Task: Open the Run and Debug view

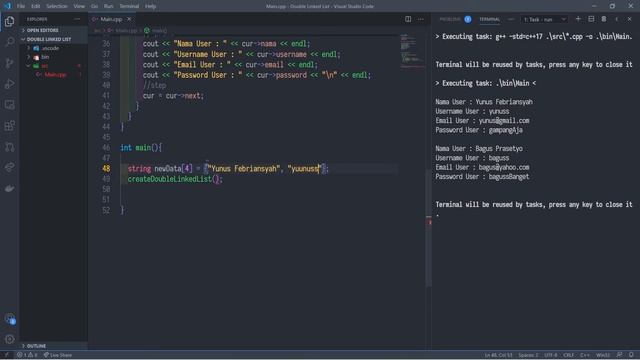Action: (9, 84)
